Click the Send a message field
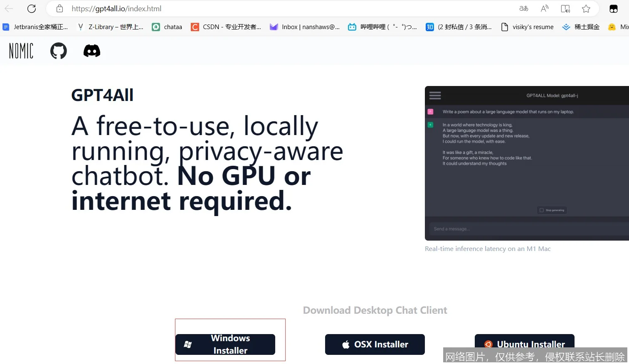629x364 pixels. pos(528,229)
